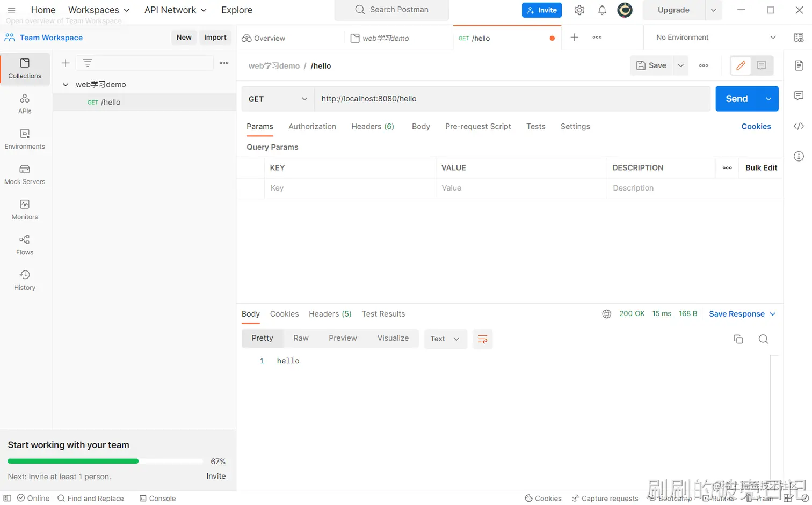Open code snippet icon in right sidebar

click(799, 126)
